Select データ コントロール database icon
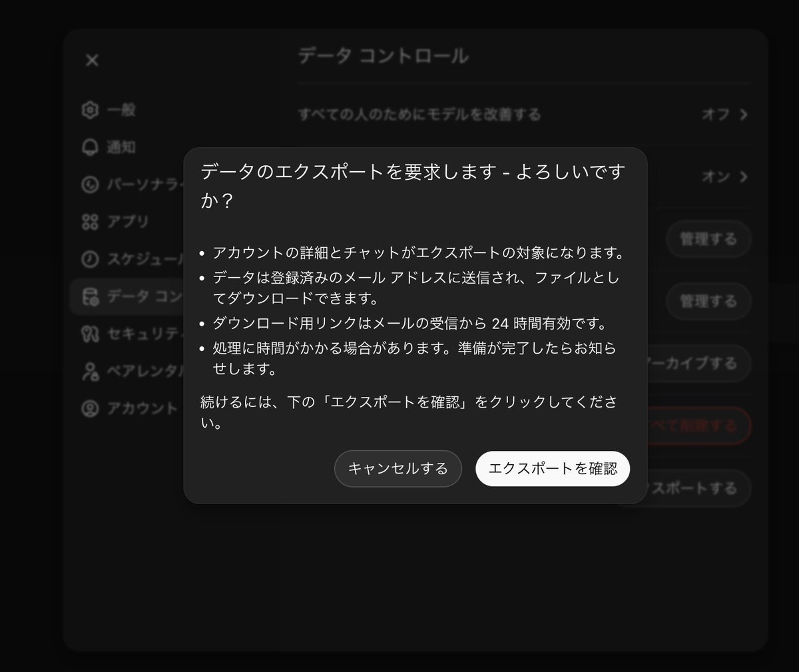The image size is (799, 672). (90, 296)
